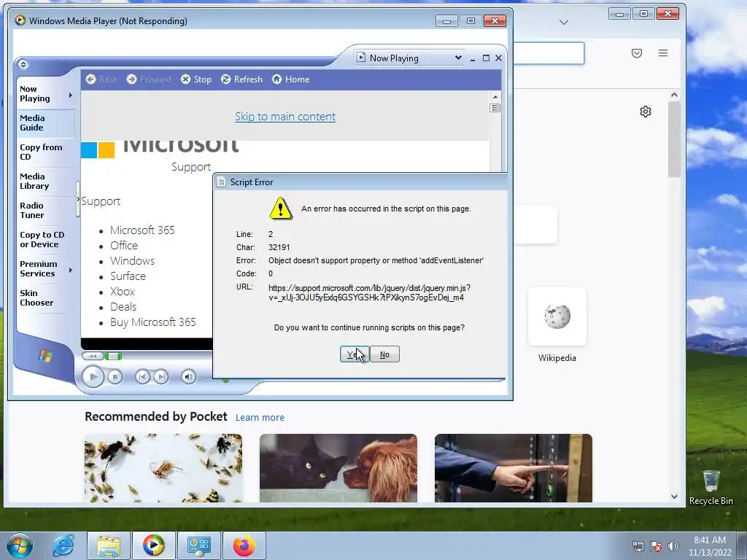Click Firefox scrollbar up arrow
This screenshot has width=747, height=560.
[674, 96]
